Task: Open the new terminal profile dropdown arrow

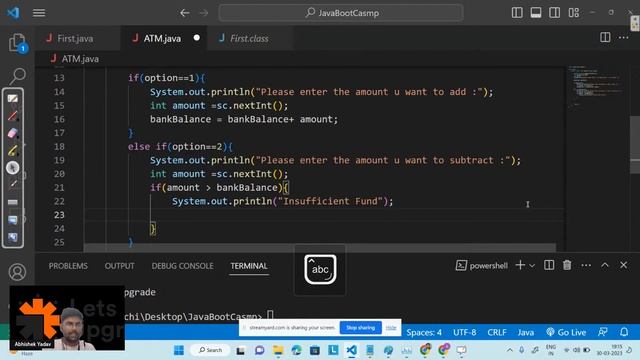Action: [532, 266]
